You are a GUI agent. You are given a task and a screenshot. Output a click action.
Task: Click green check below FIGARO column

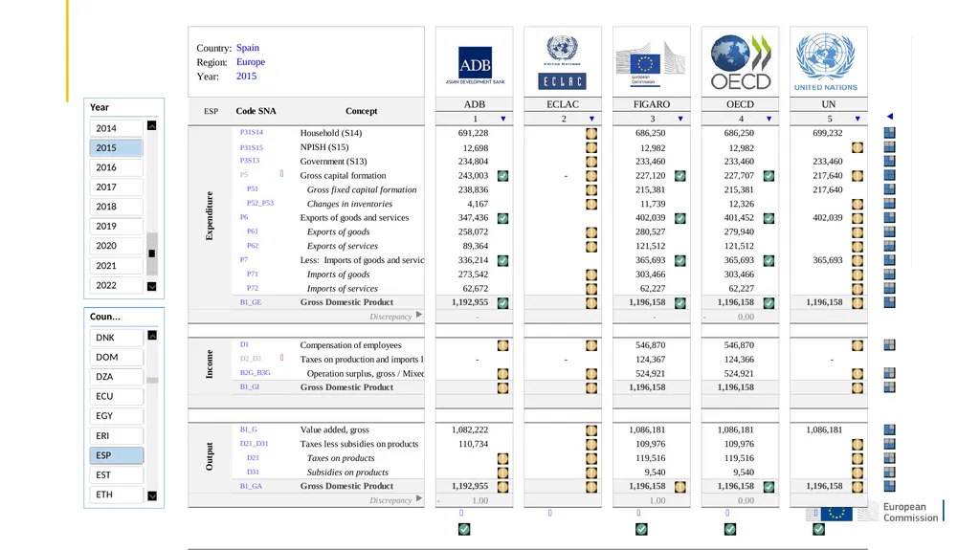[x=641, y=529]
